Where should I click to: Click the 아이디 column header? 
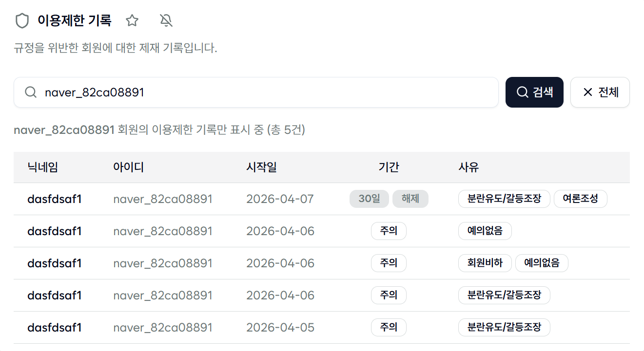[129, 167]
